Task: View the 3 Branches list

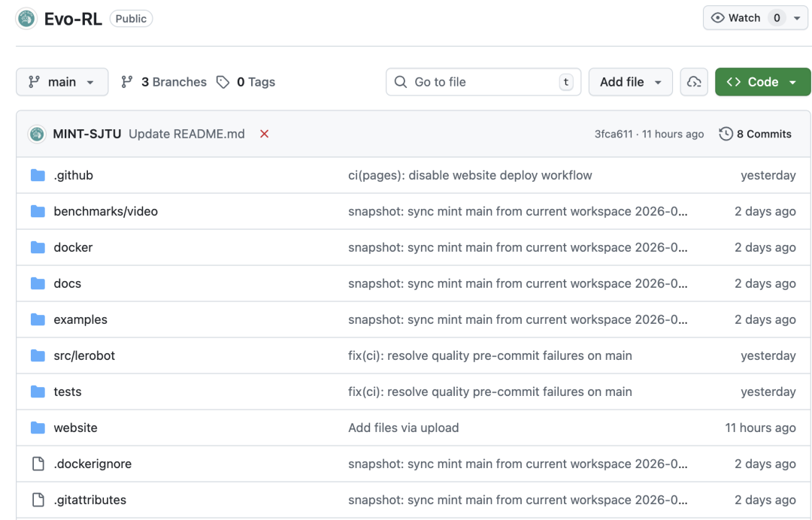Action: (164, 82)
